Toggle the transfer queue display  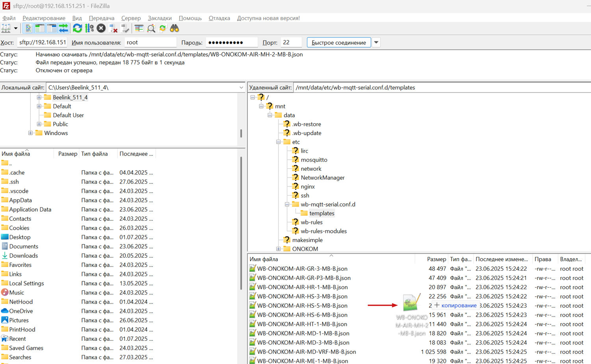[63, 28]
